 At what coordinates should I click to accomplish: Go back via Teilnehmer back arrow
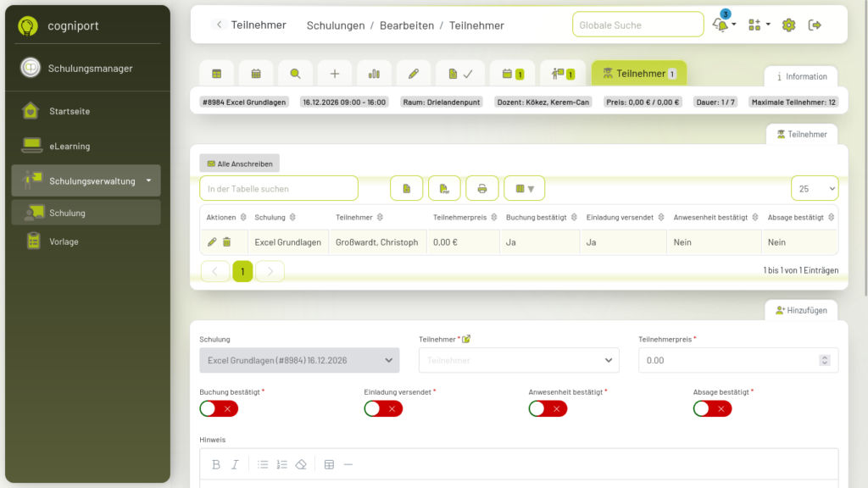[x=220, y=25]
